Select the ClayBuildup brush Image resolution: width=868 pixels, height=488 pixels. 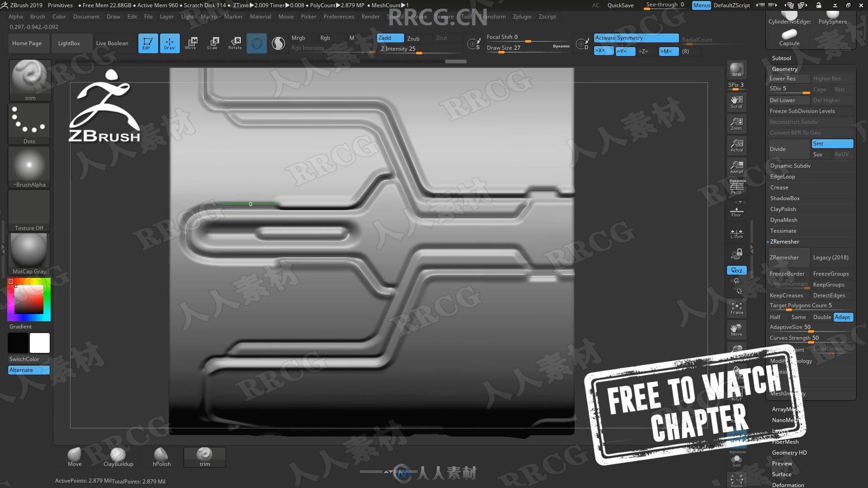click(x=117, y=454)
